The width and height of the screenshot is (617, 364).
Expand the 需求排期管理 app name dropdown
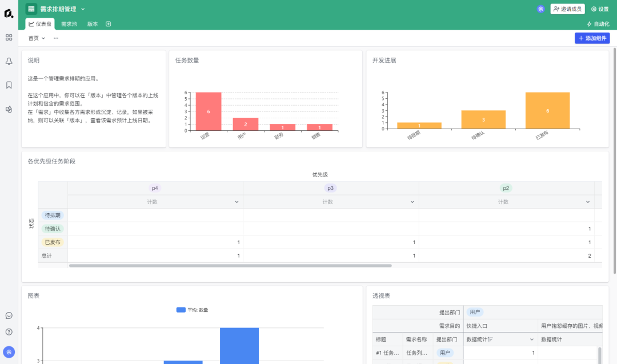83,9
